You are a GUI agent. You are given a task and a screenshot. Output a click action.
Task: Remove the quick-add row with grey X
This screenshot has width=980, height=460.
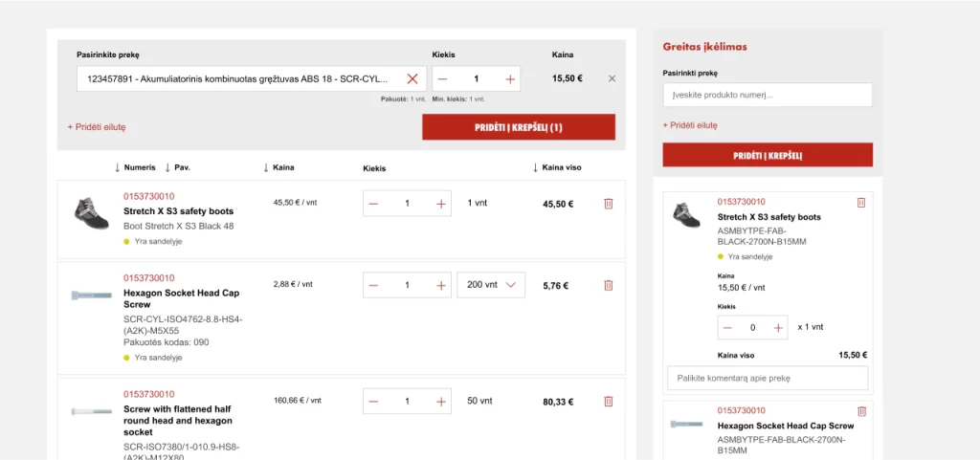[x=612, y=78]
